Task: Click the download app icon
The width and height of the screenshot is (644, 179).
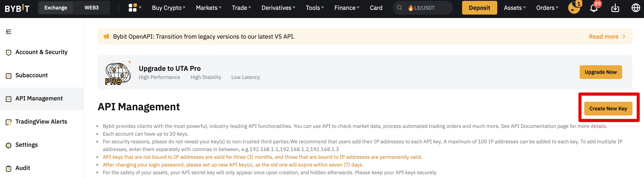Action: [615, 8]
